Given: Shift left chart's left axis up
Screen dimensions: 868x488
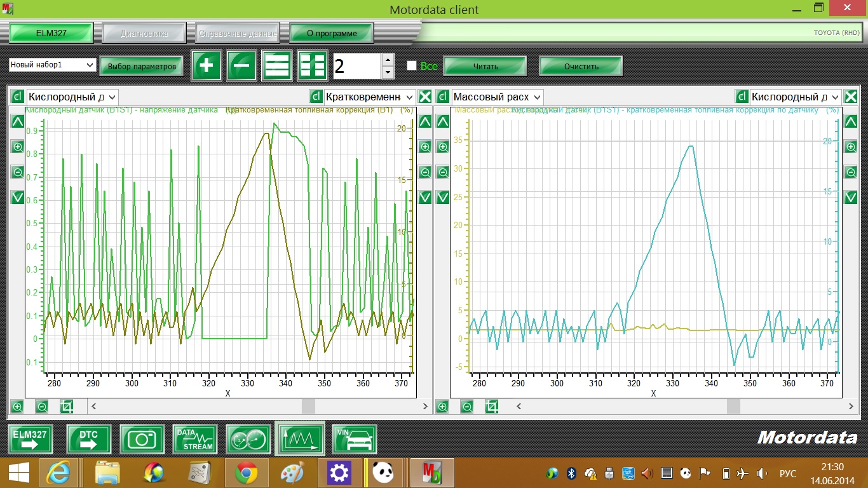Looking at the screenshot, I should coord(17,121).
